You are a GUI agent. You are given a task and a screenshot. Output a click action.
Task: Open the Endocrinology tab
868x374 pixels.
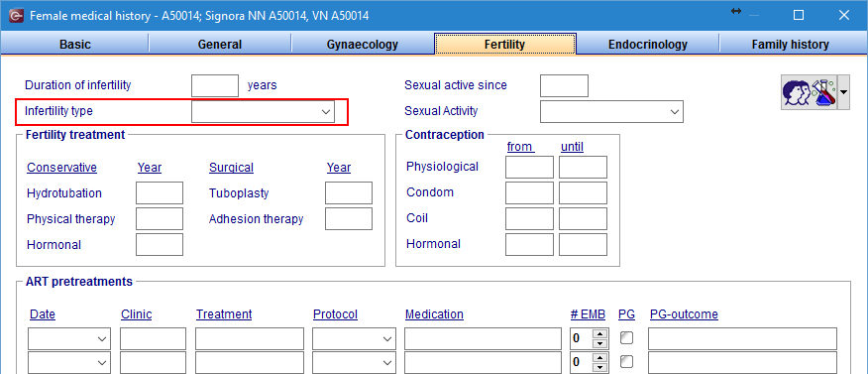coord(648,45)
